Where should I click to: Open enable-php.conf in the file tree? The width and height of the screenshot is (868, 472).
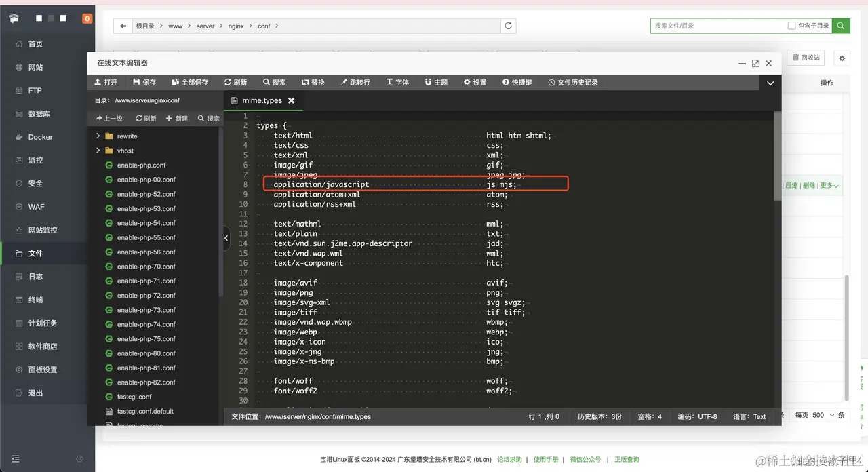141,165
